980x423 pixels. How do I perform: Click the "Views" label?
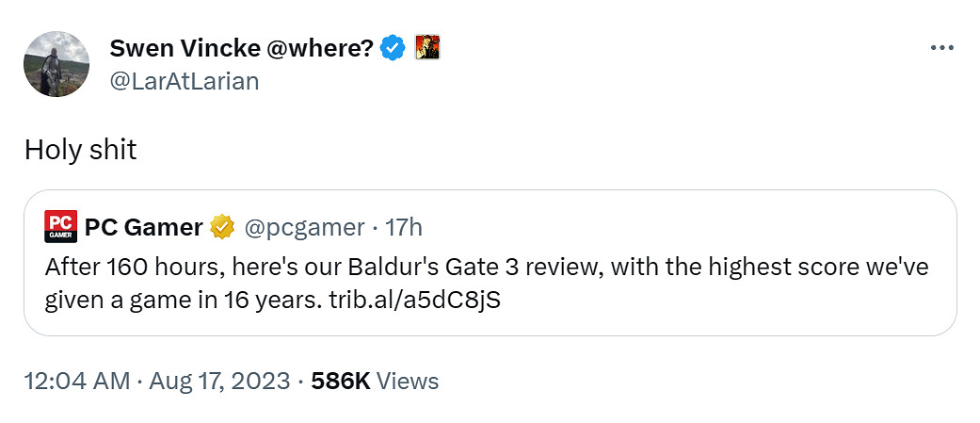[407, 381]
